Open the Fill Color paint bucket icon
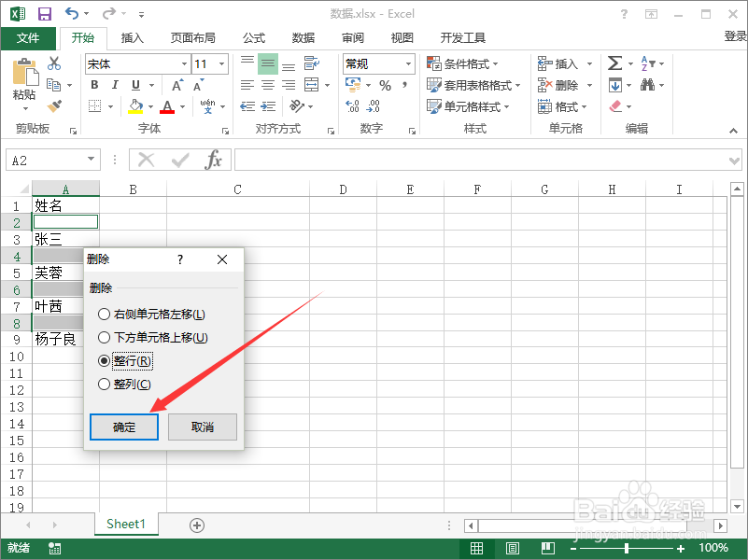 tap(136, 105)
